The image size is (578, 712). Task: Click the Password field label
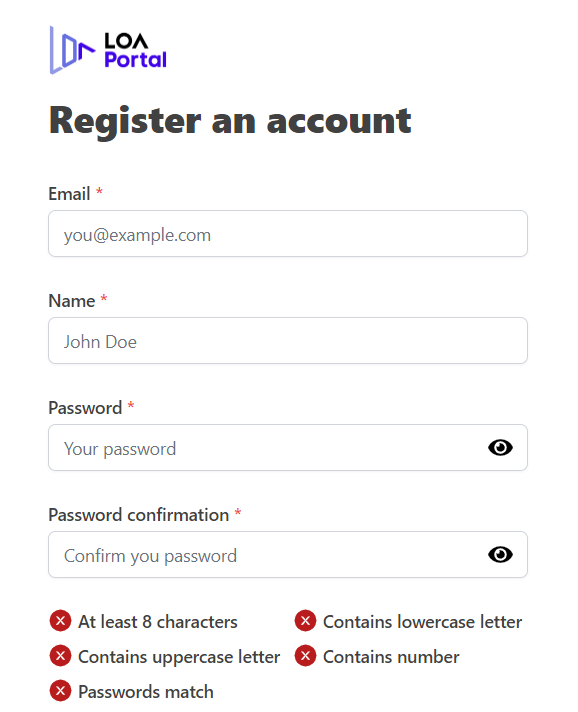tap(85, 408)
